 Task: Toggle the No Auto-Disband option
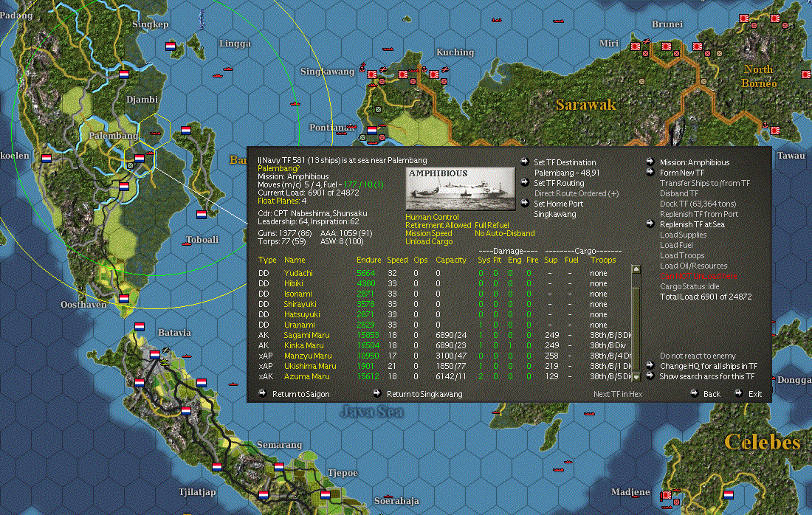pyautogui.click(x=505, y=233)
